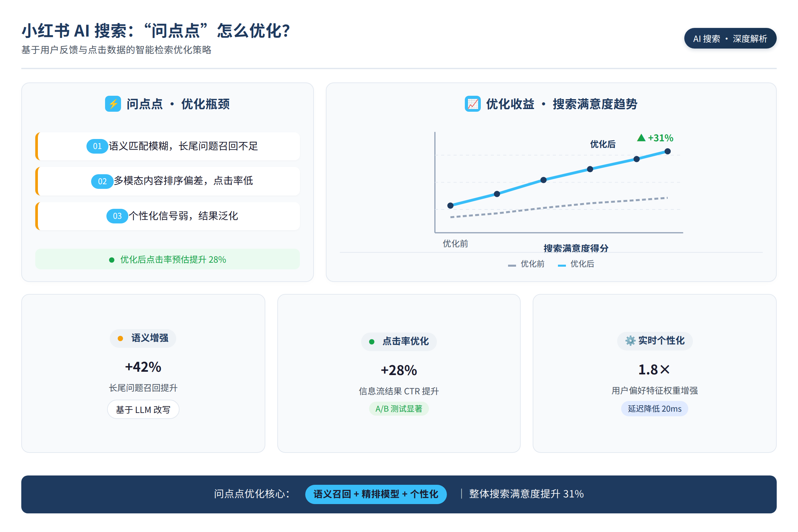Screen dimensions: 798x532
Task: Click the 延迟降低 20ms pill
Action: tap(654, 409)
